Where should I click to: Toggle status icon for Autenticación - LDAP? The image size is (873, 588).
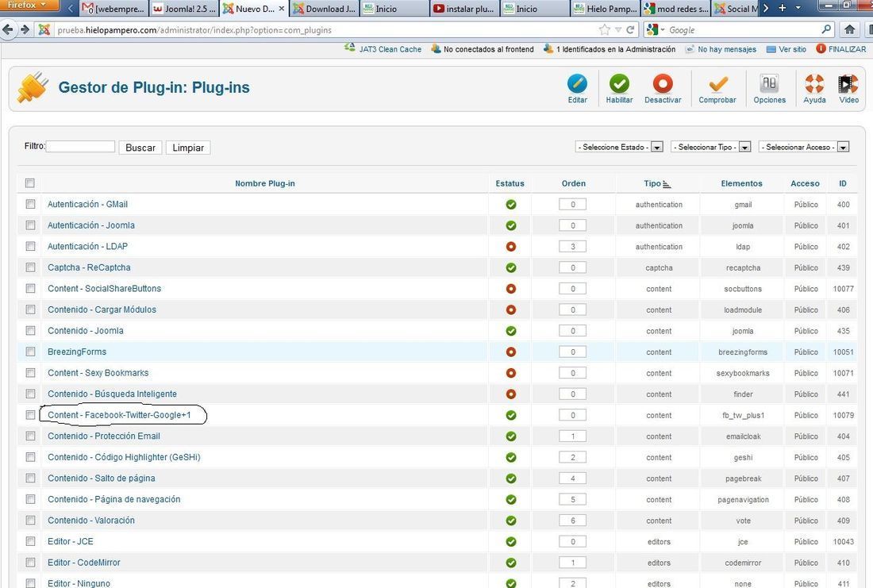tap(510, 247)
